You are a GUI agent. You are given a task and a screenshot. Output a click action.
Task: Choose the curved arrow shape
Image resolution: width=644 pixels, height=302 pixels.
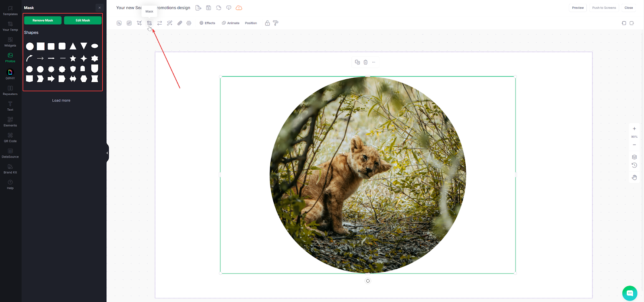tap(29, 58)
